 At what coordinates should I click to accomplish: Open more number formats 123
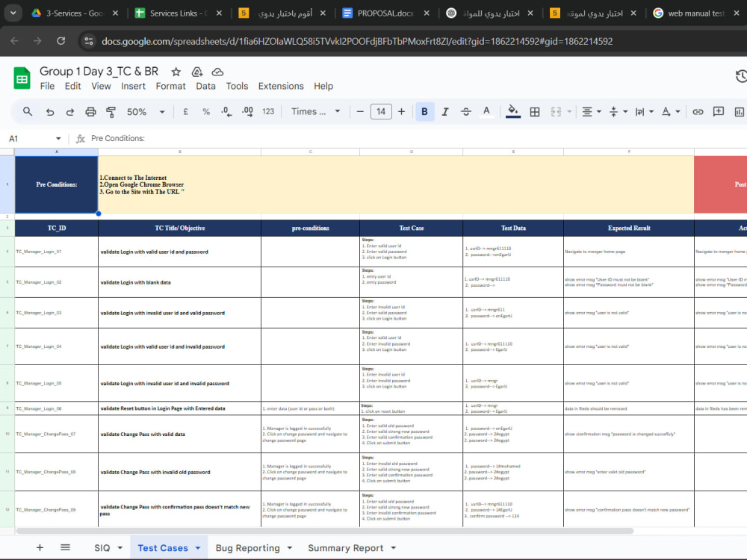pos(268,111)
